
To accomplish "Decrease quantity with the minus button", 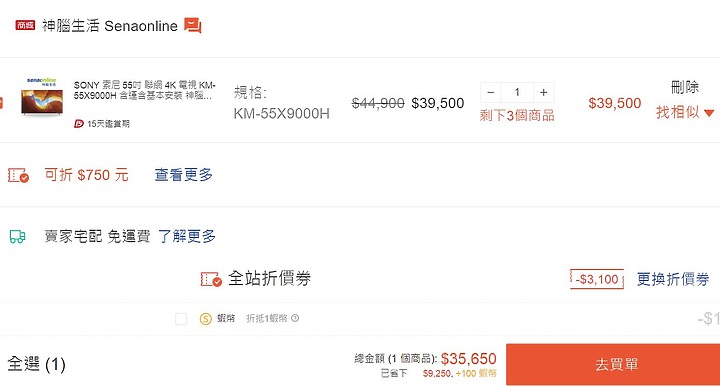I will (x=490, y=93).
